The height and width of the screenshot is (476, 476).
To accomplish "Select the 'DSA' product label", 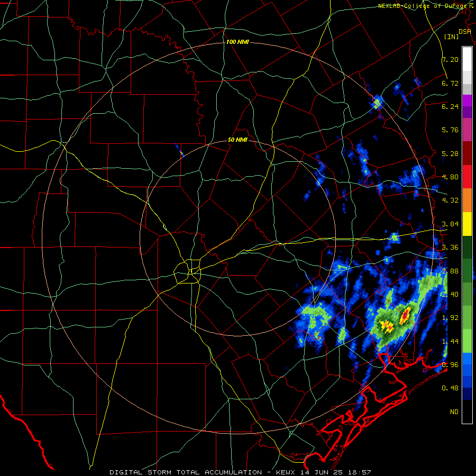I will coord(465,32).
